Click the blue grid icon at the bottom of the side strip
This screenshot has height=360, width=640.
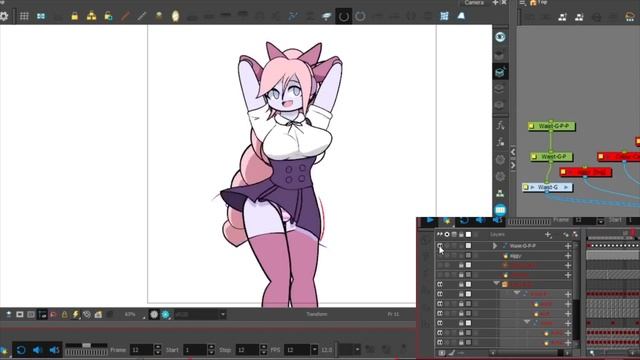coord(500,210)
